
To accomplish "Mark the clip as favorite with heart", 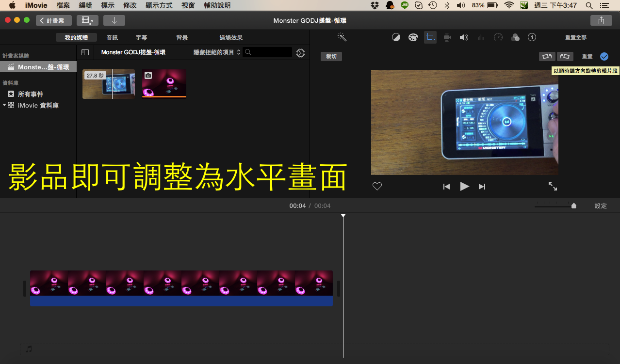I will [377, 186].
